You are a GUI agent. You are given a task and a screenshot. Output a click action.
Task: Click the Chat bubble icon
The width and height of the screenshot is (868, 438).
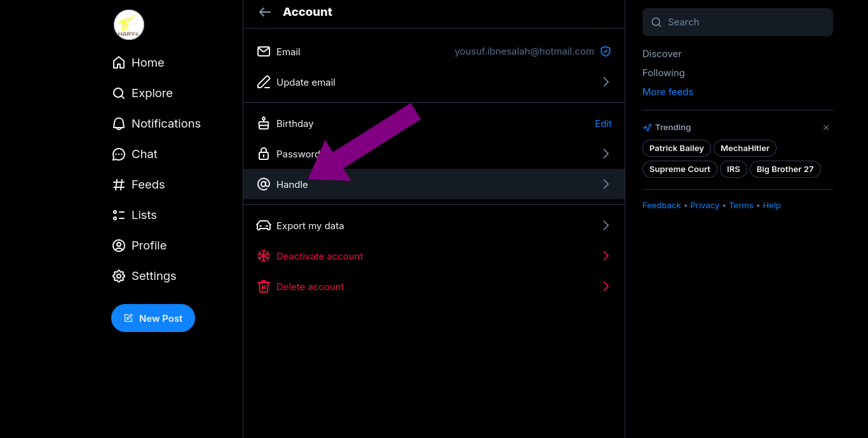click(x=119, y=154)
